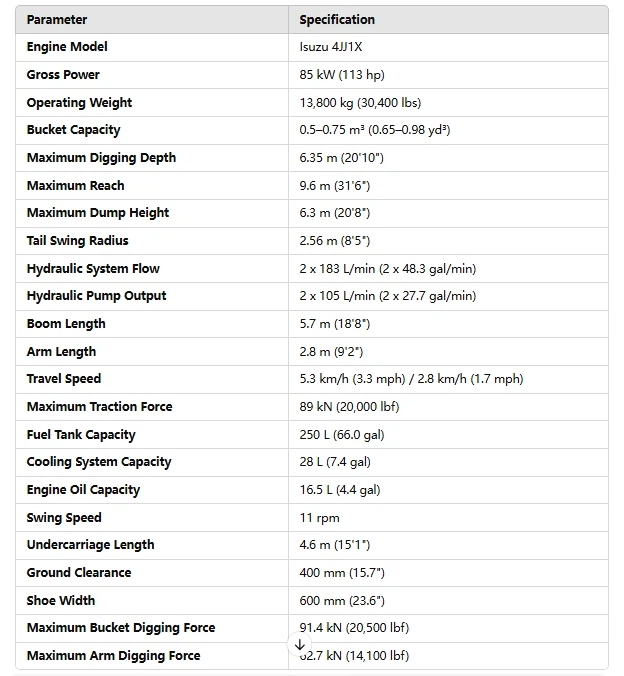Click the Travel Speed specification value
The width and height of the screenshot is (624, 676).
(411, 379)
